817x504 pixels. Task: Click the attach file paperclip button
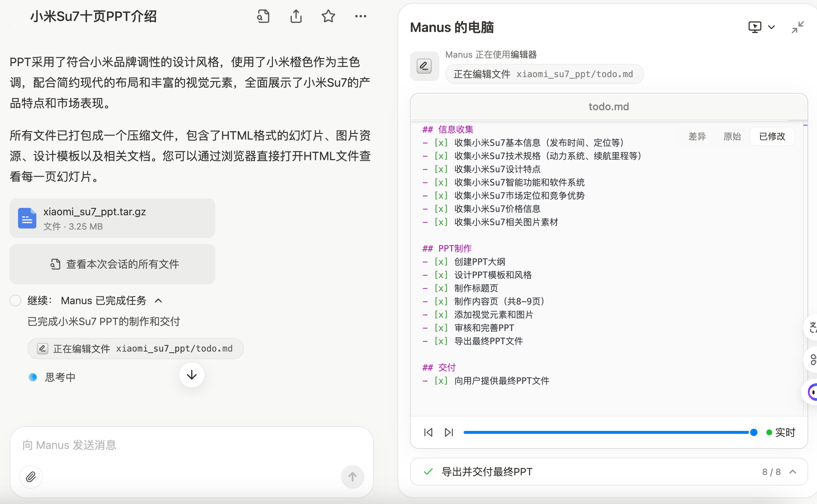click(31, 477)
